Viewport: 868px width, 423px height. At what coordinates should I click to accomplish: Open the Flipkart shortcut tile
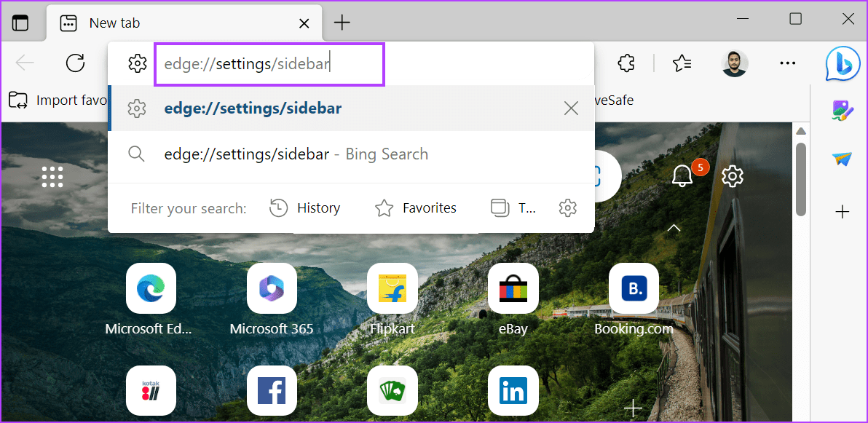[x=392, y=288]
